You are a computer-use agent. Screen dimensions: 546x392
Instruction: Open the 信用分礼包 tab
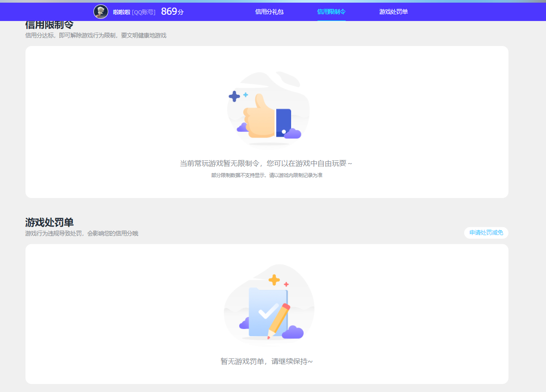(269, 12)
